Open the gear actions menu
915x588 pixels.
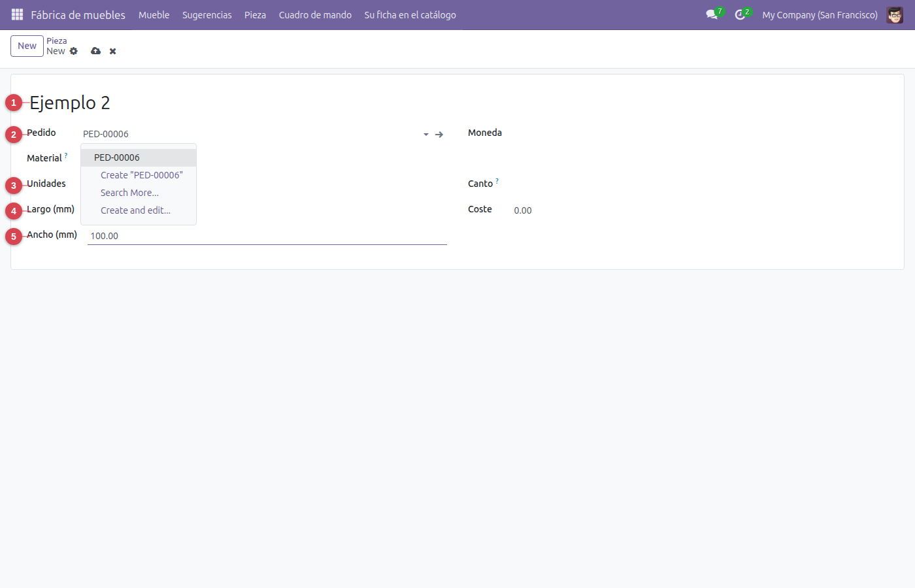[74, 51]
